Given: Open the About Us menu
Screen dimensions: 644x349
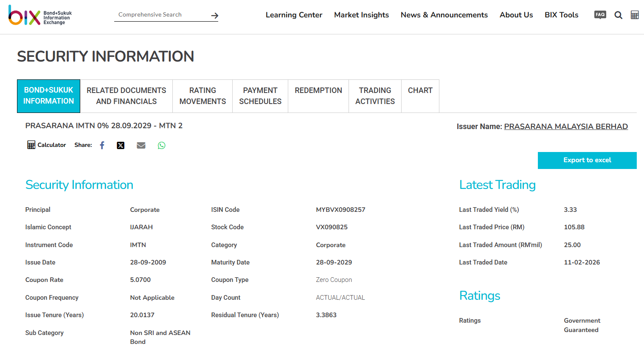Looking at the screenshot, I should (x=516, y=15).
